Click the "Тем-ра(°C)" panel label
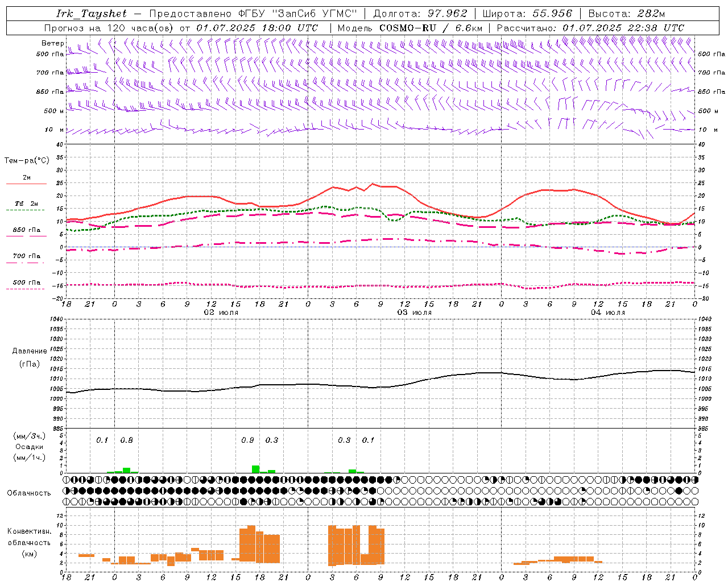This screenshot has height=582, width=728. pyautogui.click(x=27, y=161)
